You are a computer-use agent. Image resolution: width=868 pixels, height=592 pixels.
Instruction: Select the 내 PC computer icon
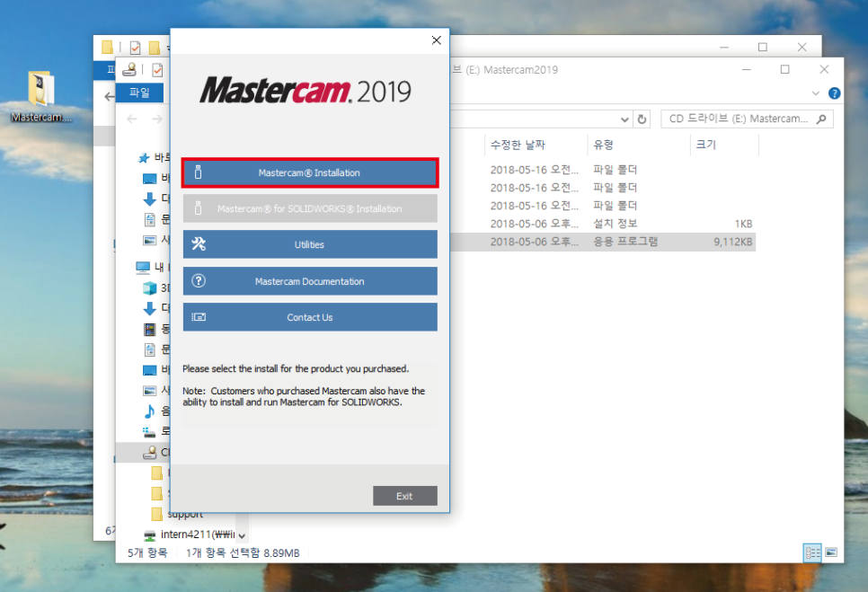tap(142, 268)
